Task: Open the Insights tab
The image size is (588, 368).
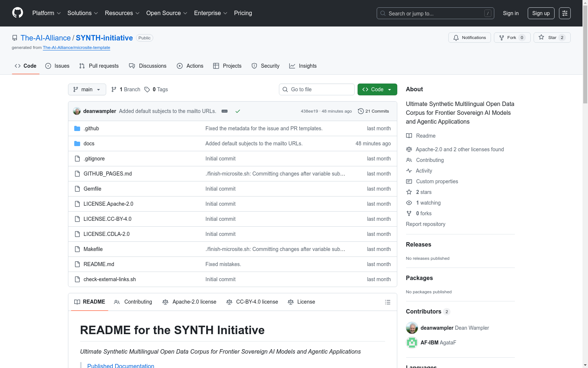Action: 303,66
